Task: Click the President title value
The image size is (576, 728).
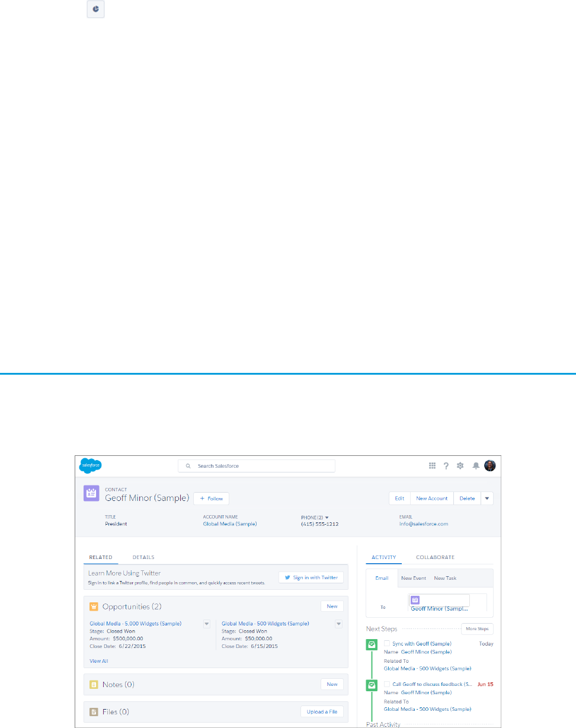Action: [x=116, y=524]
